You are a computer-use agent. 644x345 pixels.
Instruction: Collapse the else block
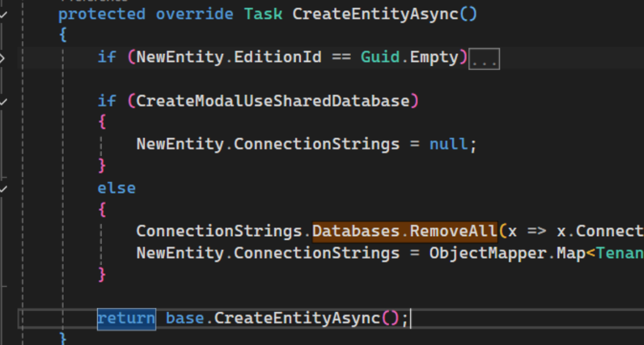coord(3,188)
